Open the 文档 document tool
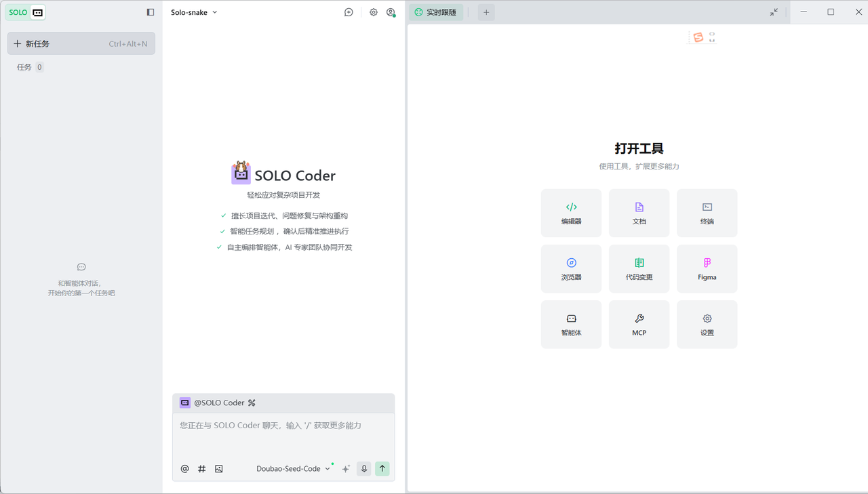The width and height of the screenshot is (868, 494). [639, 213]
